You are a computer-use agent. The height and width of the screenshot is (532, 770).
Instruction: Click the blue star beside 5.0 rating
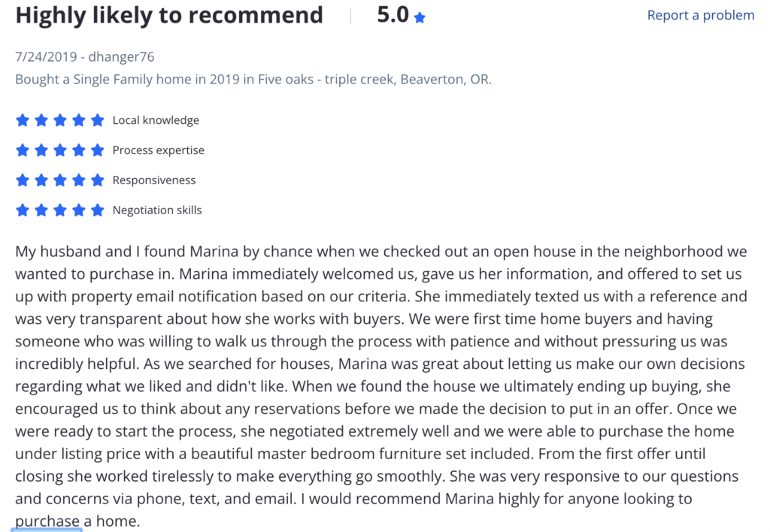pos(420,18)
